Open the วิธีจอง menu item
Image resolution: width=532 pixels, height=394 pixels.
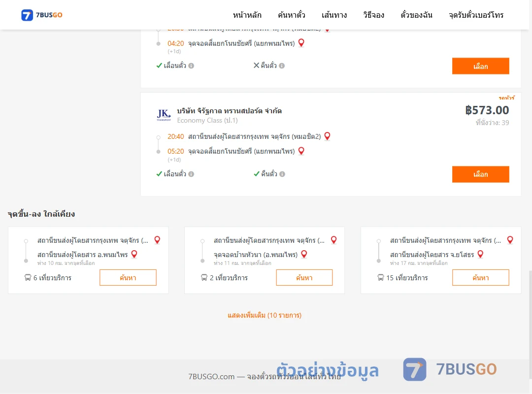(x=373, y=15)
